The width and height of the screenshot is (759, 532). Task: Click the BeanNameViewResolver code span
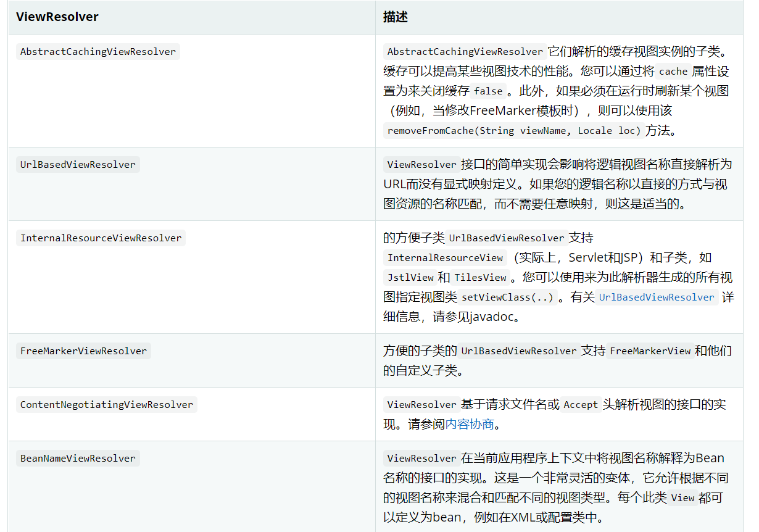coord(78,458)
